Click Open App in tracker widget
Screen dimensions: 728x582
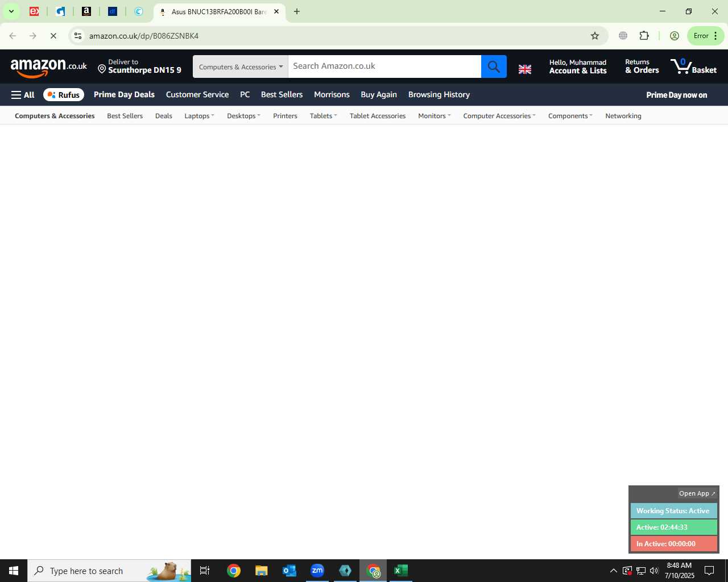(697, 493)
